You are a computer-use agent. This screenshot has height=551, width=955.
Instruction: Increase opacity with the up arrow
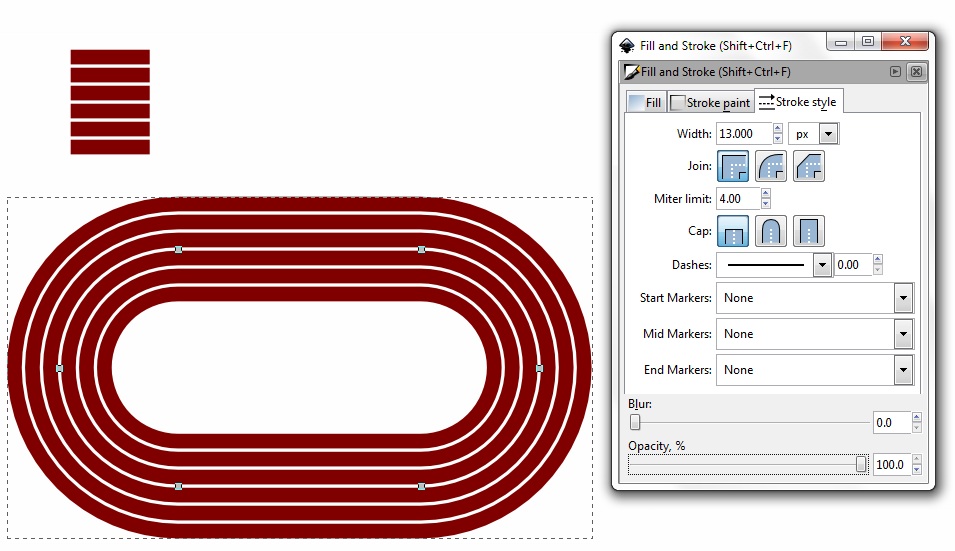click(x=917, y=459)
